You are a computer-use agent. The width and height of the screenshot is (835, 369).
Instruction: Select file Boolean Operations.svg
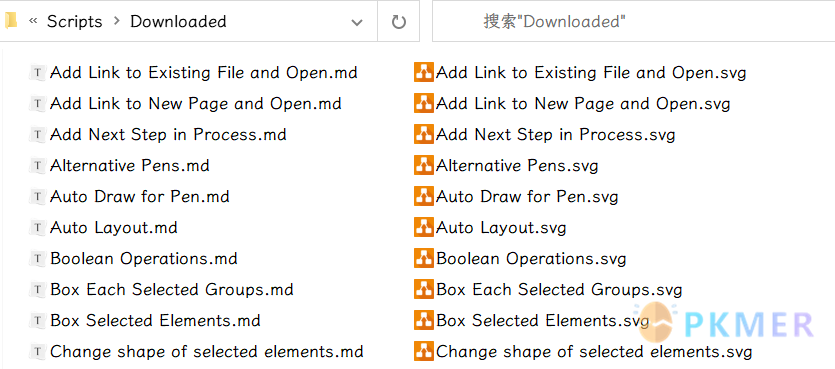[x=531, y=259]
